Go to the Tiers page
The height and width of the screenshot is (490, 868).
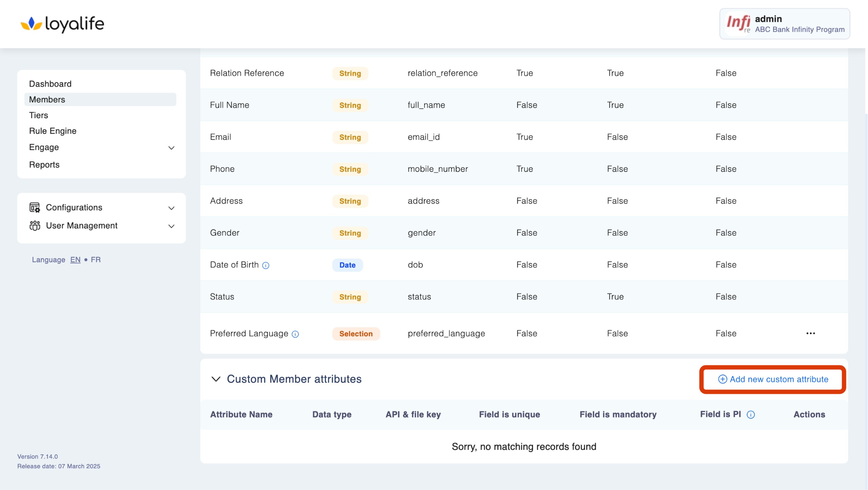point(39,115)
